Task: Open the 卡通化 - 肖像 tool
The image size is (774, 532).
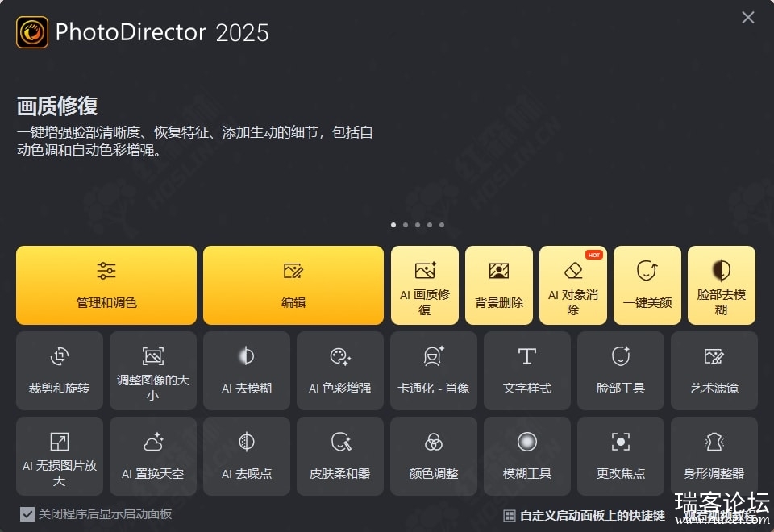Action: click(x=434, y=371)
